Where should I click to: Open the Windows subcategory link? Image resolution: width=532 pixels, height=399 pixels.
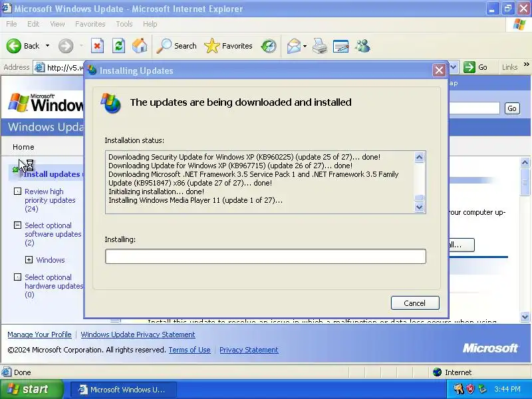coord(51,260)
